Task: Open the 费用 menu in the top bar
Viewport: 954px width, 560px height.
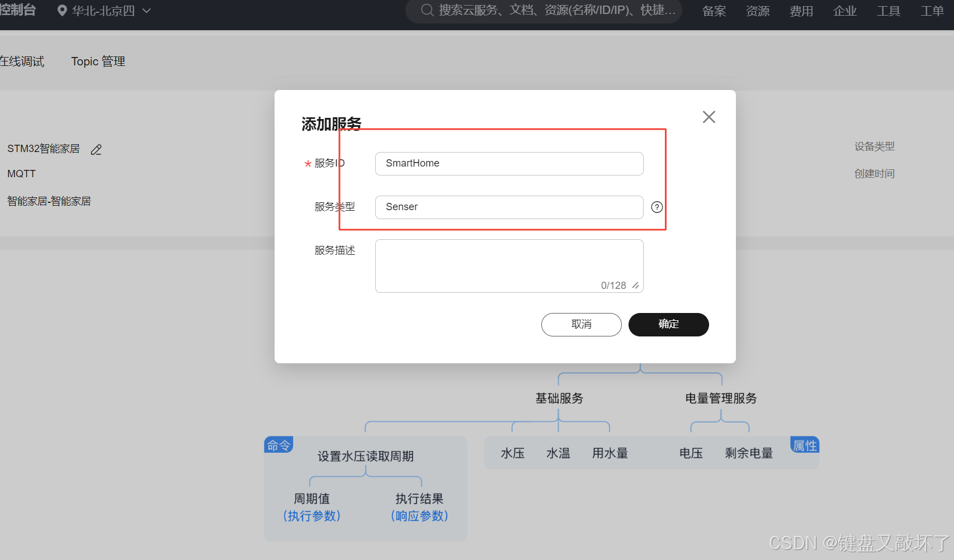Action: pos(801,11)
